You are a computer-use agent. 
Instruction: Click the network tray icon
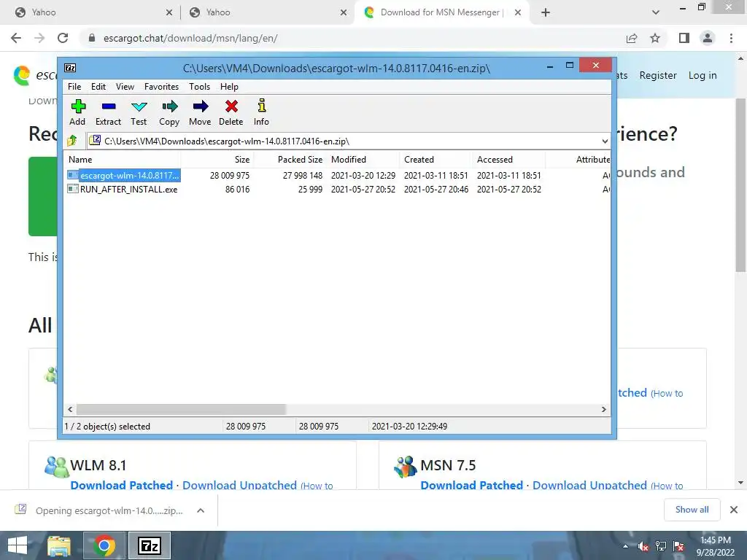pos(661,546)
